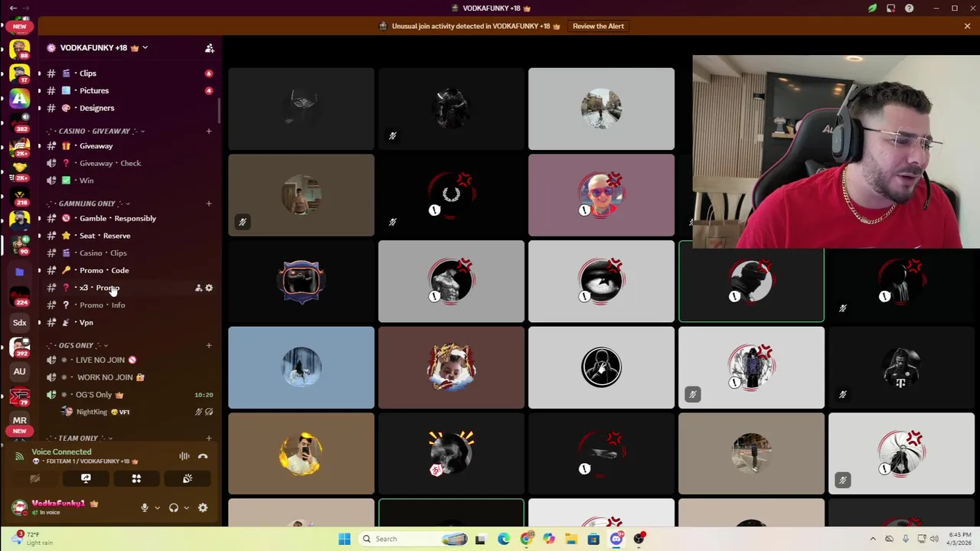Join the Giveaway · Check voice channel

click(x=129, y=163)
